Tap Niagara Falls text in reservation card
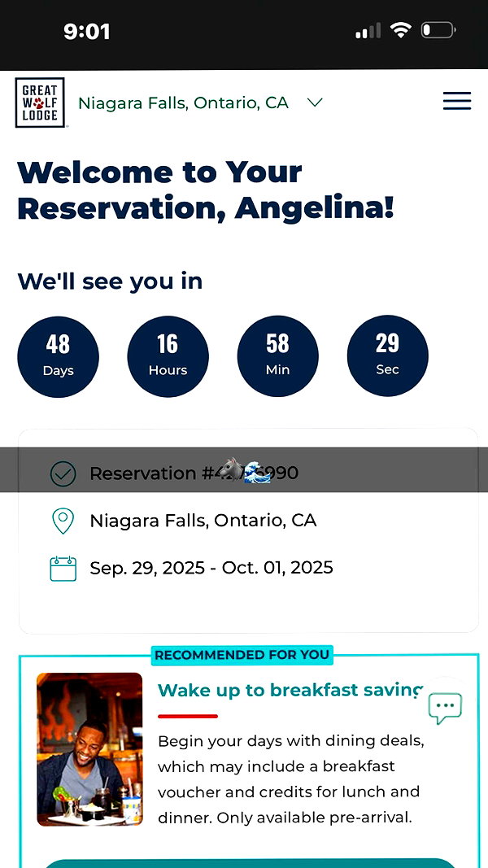Image resolution: width=488 pixels, height=868 pixels. [x=203, y=521]
